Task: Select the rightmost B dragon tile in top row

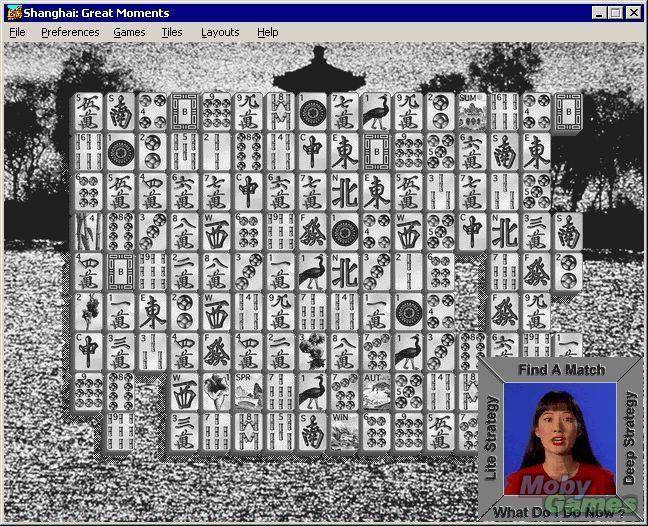Action: [568, 112]
